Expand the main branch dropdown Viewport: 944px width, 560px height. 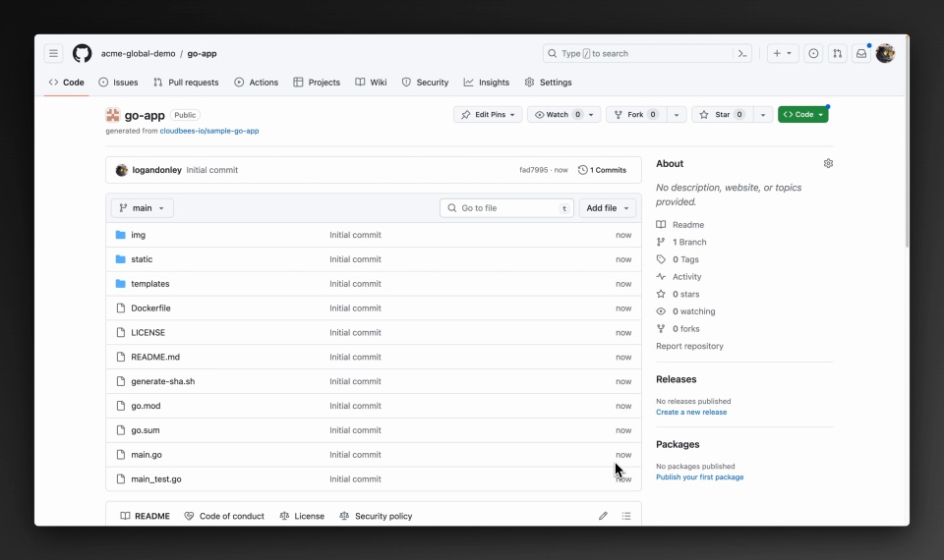[143, 208]
